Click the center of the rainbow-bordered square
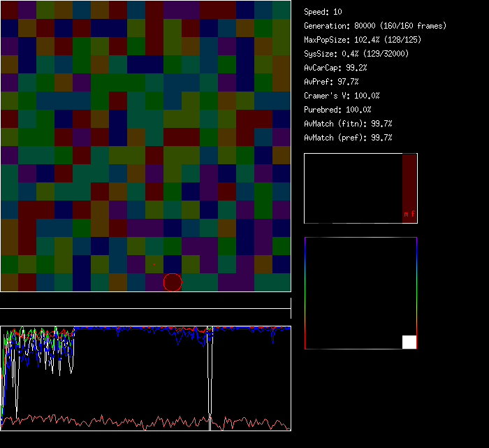 point(360,293)
